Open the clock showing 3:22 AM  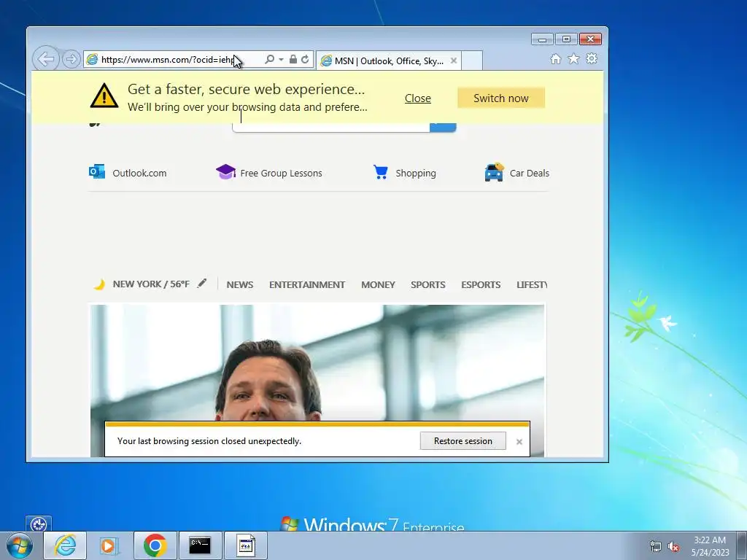[x=710, y=546]
